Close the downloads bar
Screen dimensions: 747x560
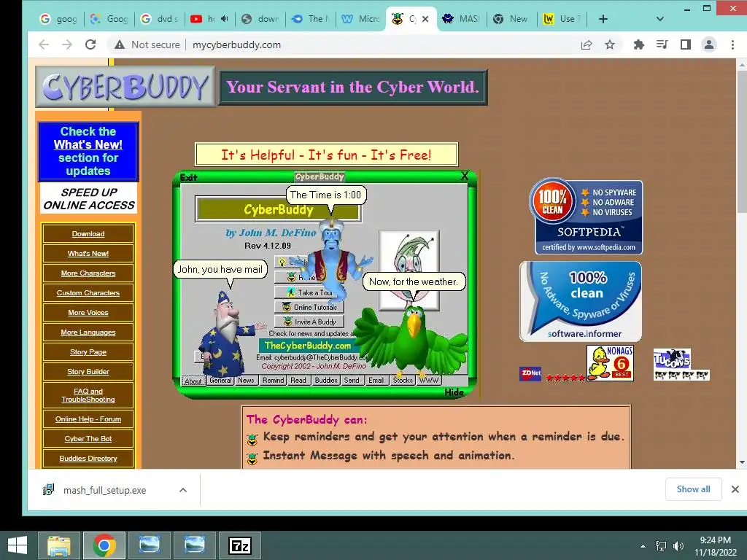click(735, 489)
